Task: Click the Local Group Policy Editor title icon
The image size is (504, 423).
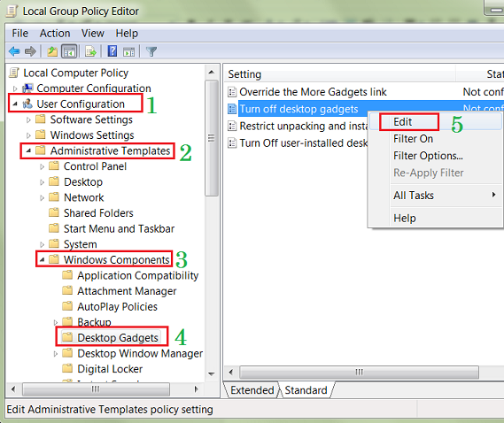Action: [12, 12]
